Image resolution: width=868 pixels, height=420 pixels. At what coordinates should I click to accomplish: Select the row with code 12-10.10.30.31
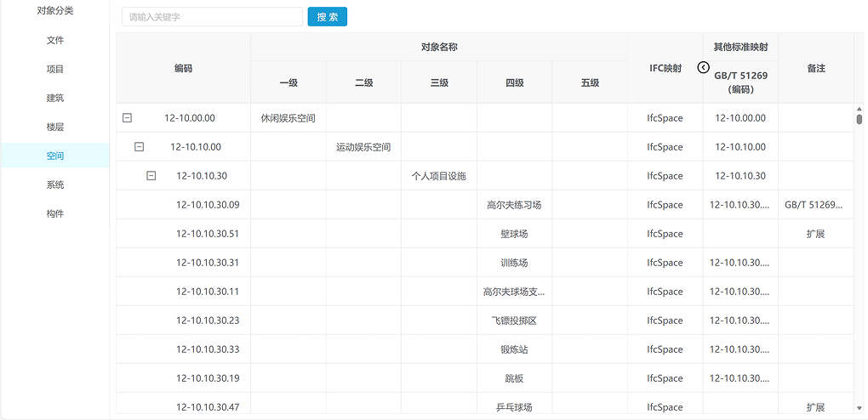[x=208, y=263]
